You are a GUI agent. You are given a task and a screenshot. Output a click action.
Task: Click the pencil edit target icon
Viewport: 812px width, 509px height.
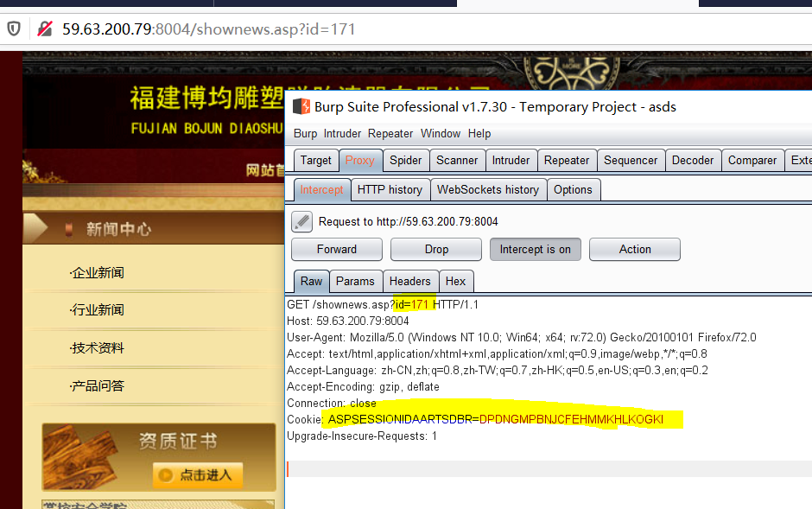tap(302, 221)
